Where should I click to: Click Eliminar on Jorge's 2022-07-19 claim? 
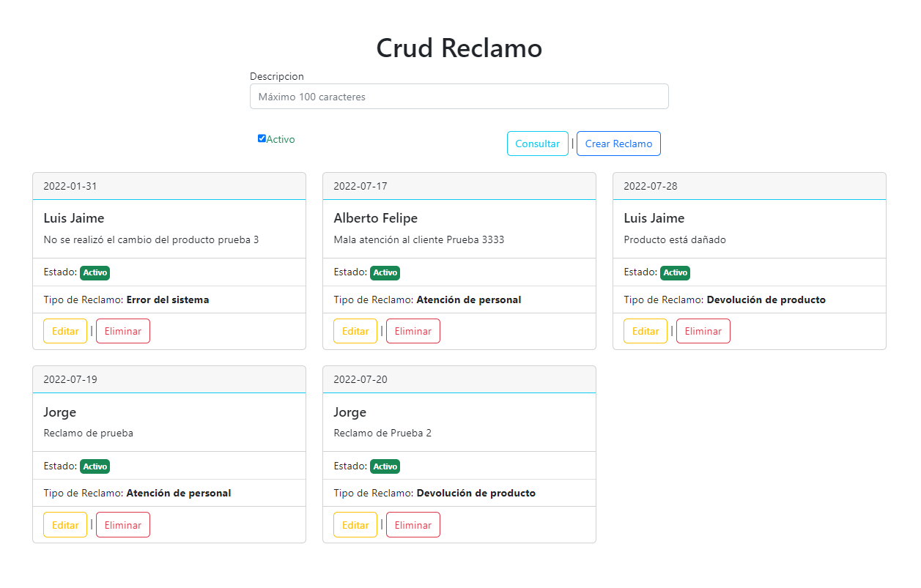[122, 524]
